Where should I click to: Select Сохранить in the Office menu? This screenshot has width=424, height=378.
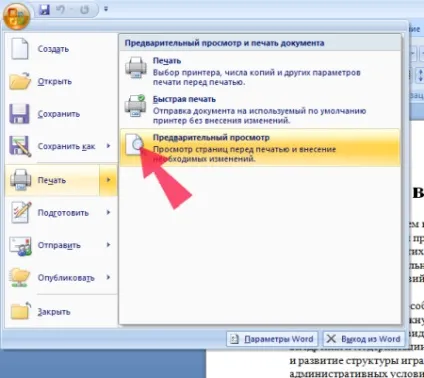pos(61,114)
